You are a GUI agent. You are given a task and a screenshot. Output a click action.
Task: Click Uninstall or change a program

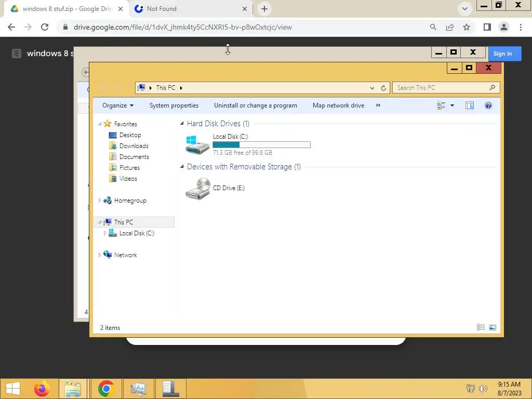click(256, 105)
